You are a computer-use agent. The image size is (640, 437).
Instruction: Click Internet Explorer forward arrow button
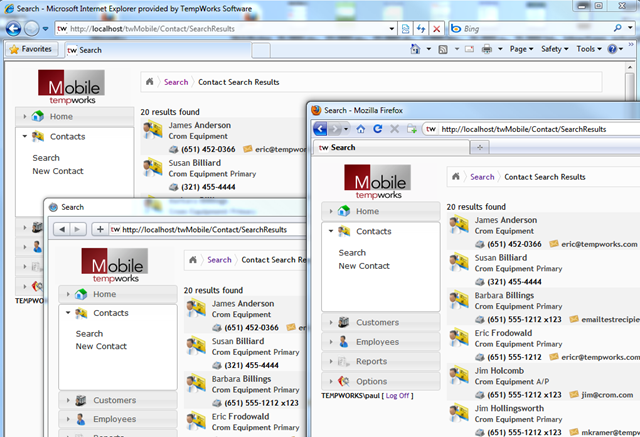pos(31,29)
